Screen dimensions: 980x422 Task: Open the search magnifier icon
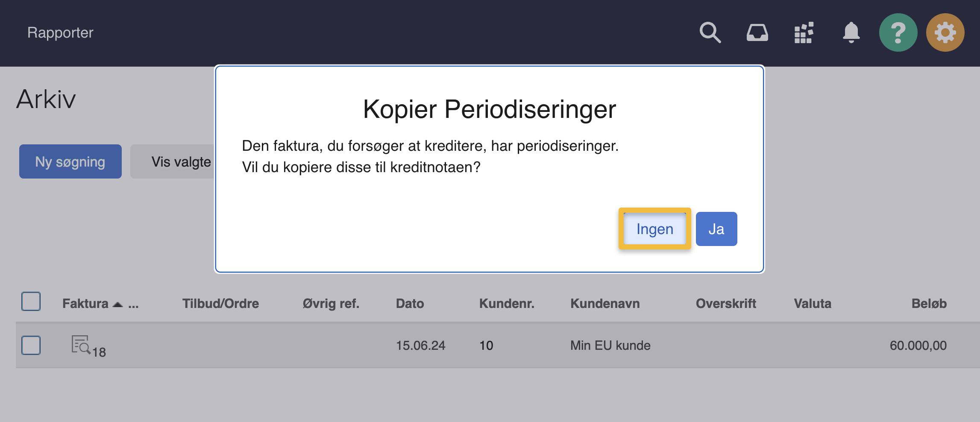coord(710,33)
